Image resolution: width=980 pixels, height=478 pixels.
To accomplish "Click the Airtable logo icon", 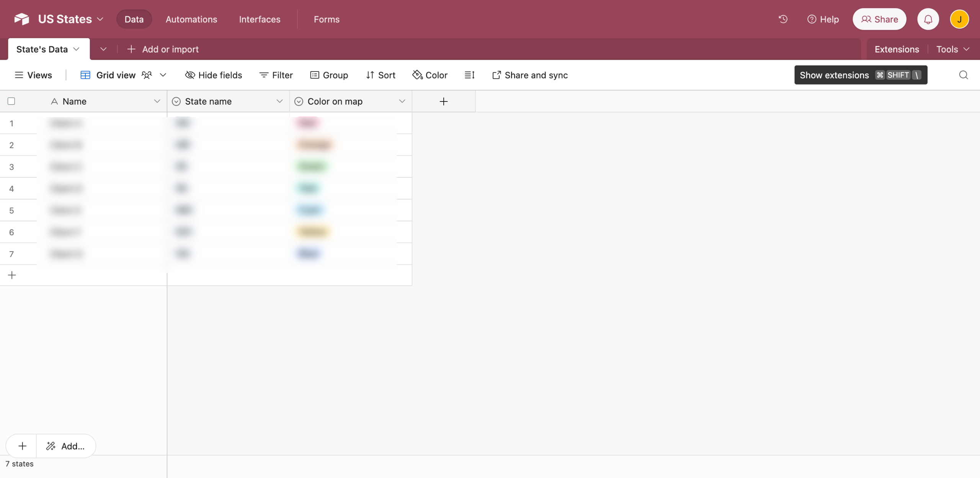I will point(21,19).
